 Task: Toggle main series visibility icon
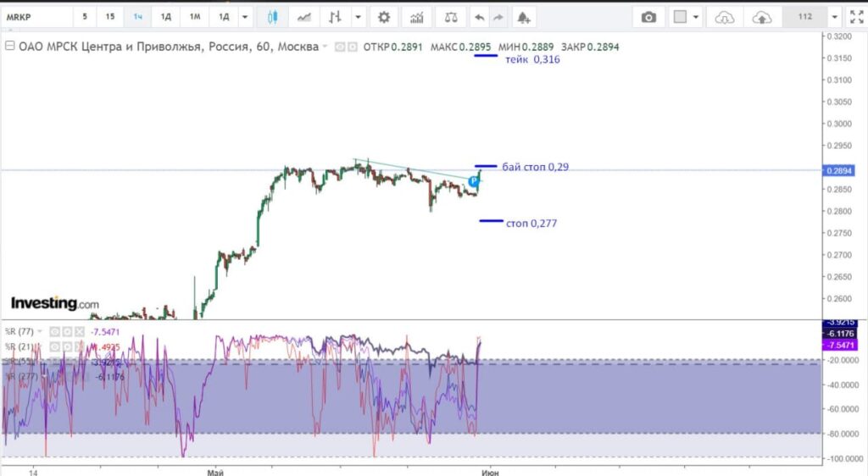coord(341,47)
